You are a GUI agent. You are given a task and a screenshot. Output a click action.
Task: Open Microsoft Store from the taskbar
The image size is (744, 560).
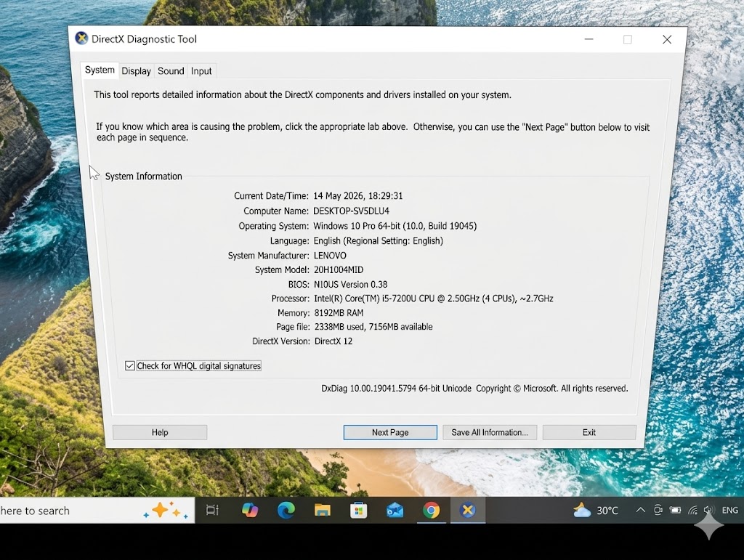coord(358,510)
